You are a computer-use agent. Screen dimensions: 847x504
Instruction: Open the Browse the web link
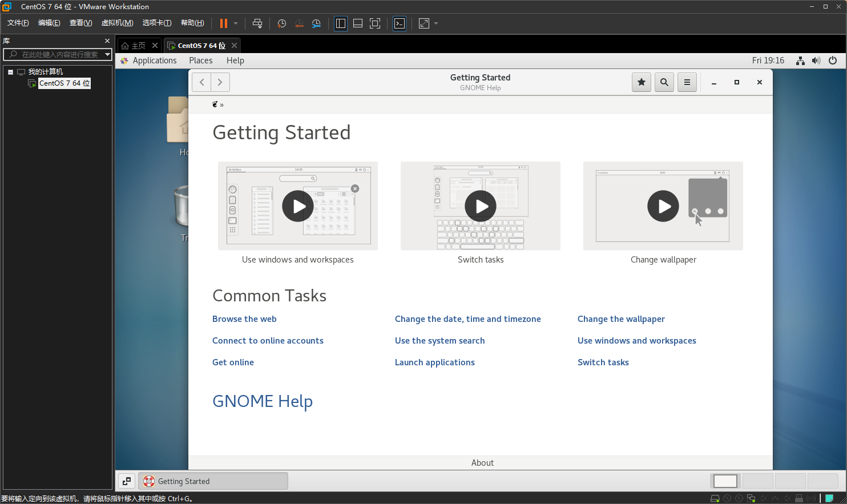pos(244,319)
